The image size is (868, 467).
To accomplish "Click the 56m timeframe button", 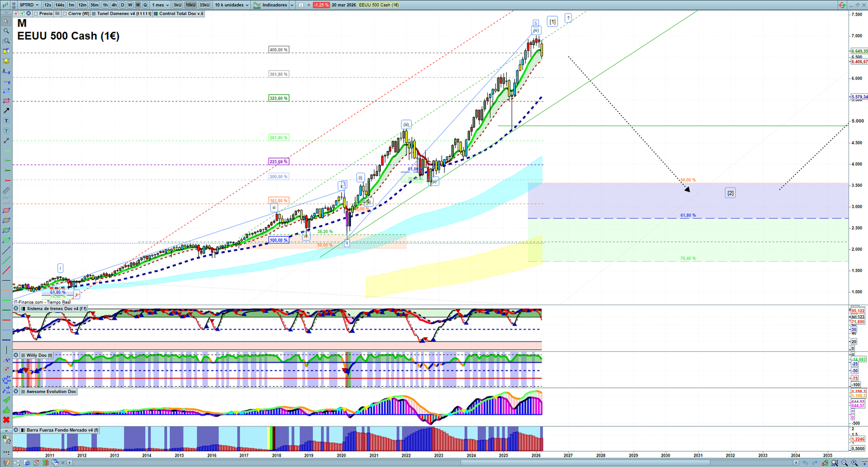I will coord(94,5).
